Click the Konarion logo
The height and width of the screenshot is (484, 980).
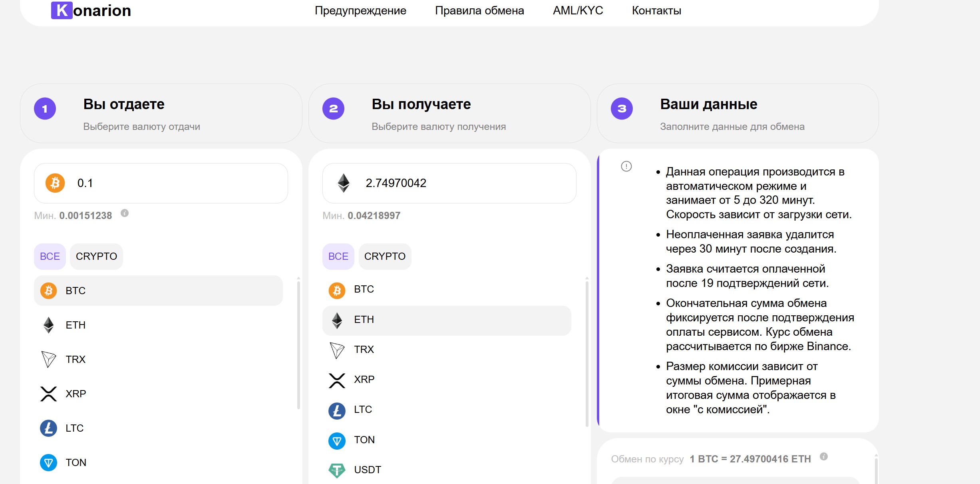coord(91,10)
